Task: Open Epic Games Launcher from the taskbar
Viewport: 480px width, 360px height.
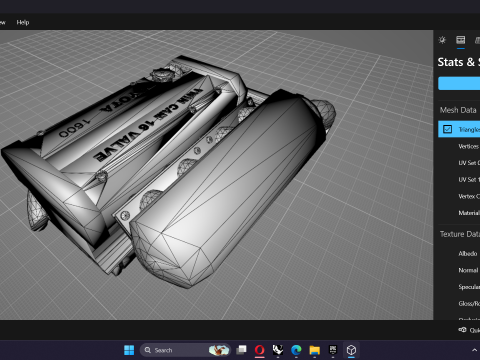Action: click(333, 350)
